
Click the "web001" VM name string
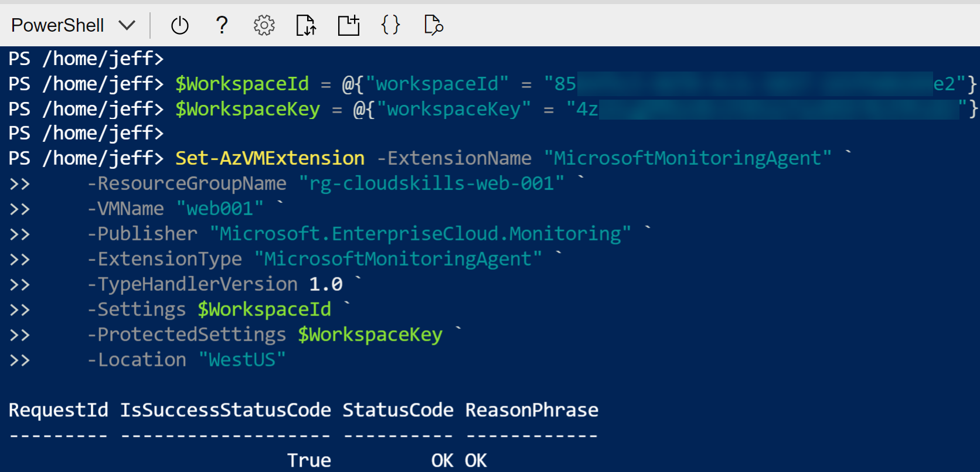coord(220,209)
